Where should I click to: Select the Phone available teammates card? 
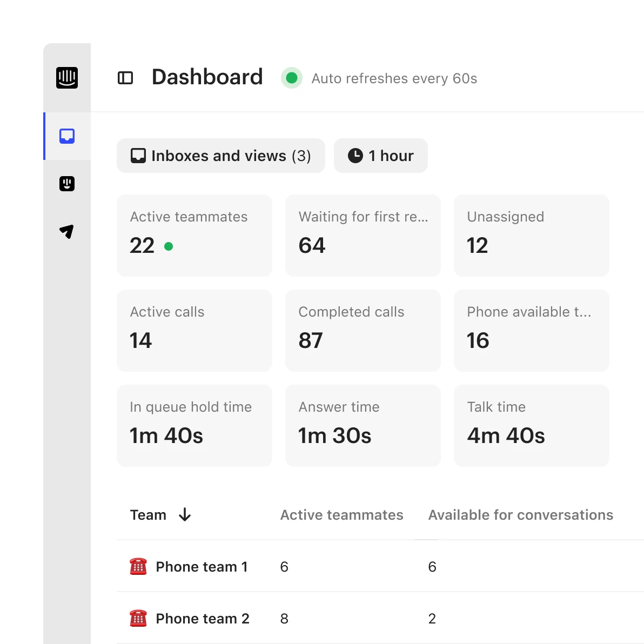(x=532, y=331)
